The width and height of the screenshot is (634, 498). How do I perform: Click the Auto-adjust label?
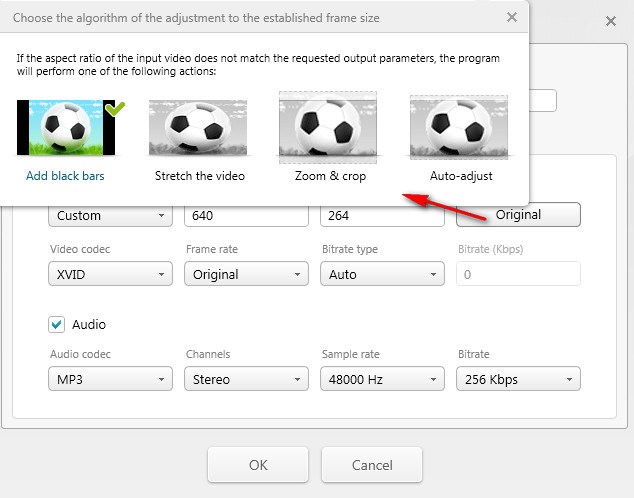pos(461,176)
